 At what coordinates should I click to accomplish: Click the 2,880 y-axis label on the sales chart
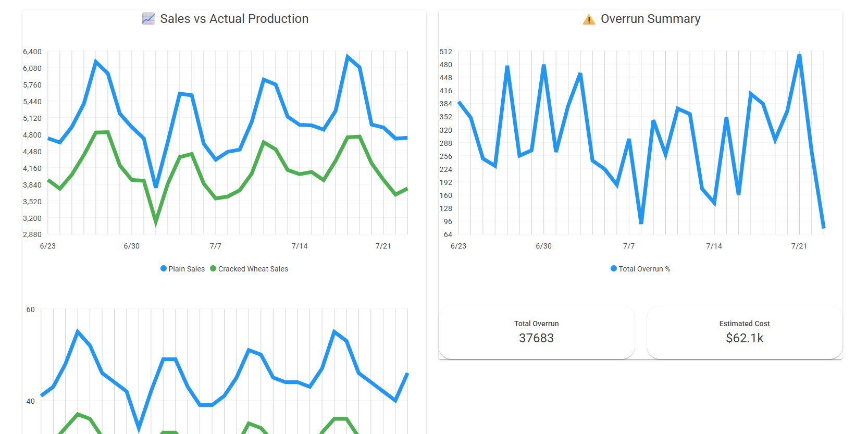tap(32, 234)
